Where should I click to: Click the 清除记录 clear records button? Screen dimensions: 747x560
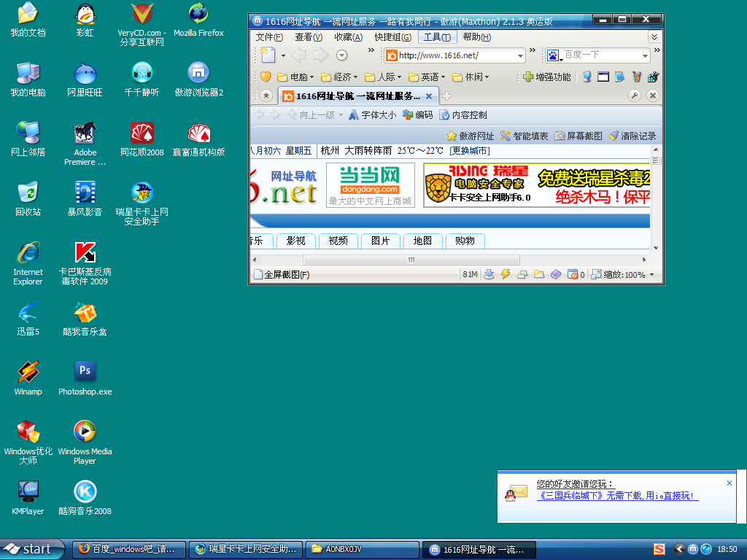pos(632,136)
